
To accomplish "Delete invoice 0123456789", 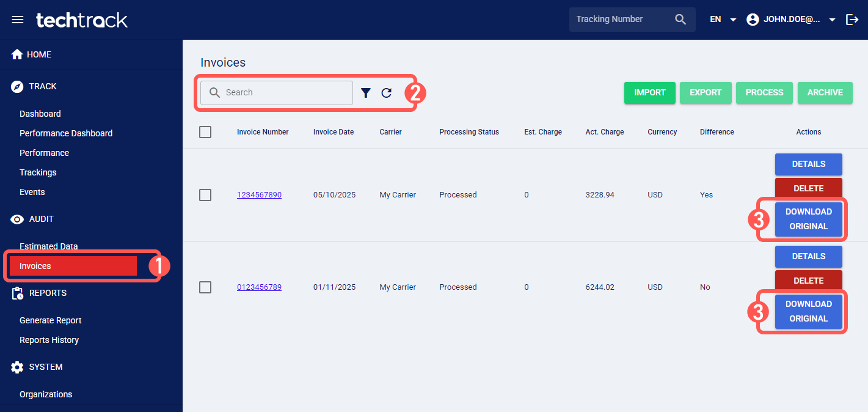I will [x=809, y=281].
